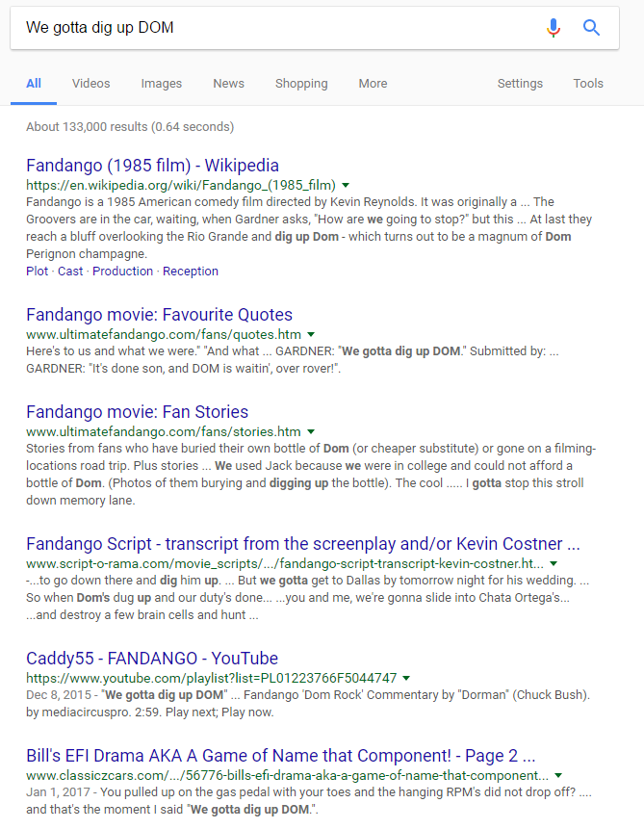Image resolution: width=644 pixels, height=829 pixels.
Task: Switch to the Images tab
Action: point(162,84)
